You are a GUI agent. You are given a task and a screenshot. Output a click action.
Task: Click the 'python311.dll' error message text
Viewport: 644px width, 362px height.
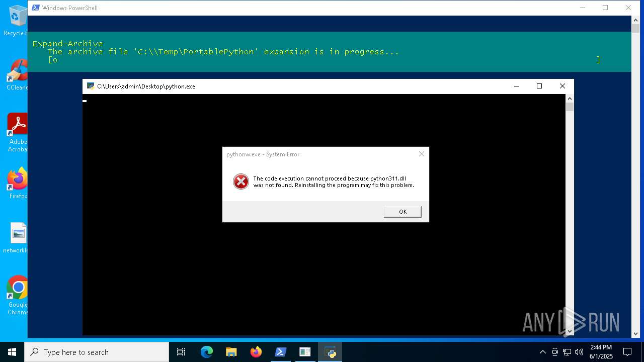pos(334,182)
